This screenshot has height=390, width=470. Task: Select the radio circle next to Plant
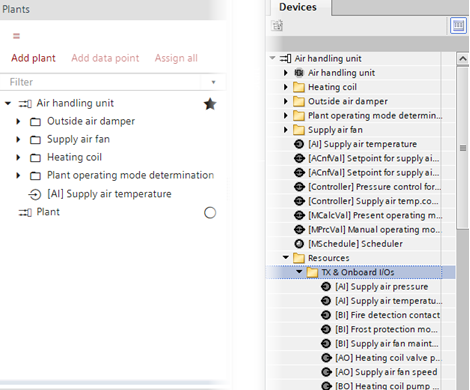point(210,213)
